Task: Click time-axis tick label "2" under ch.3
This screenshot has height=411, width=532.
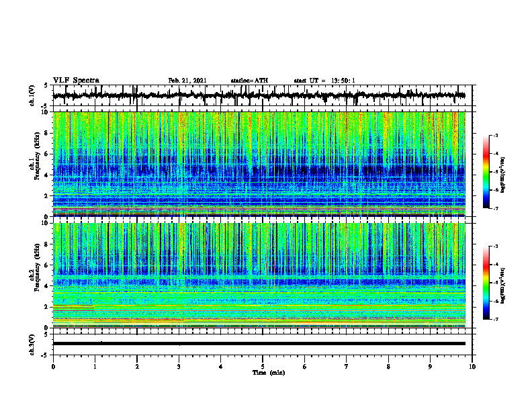Action: point(137,367)
